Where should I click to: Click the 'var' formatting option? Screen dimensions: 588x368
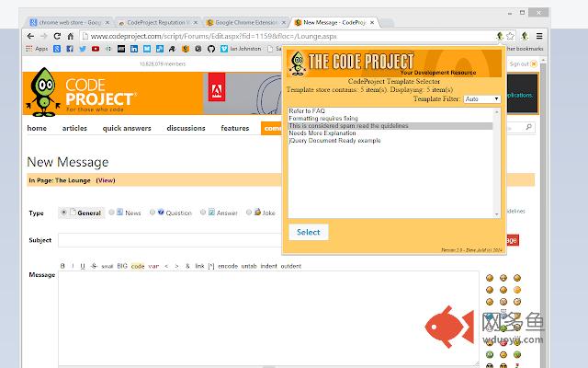[153, 266]
